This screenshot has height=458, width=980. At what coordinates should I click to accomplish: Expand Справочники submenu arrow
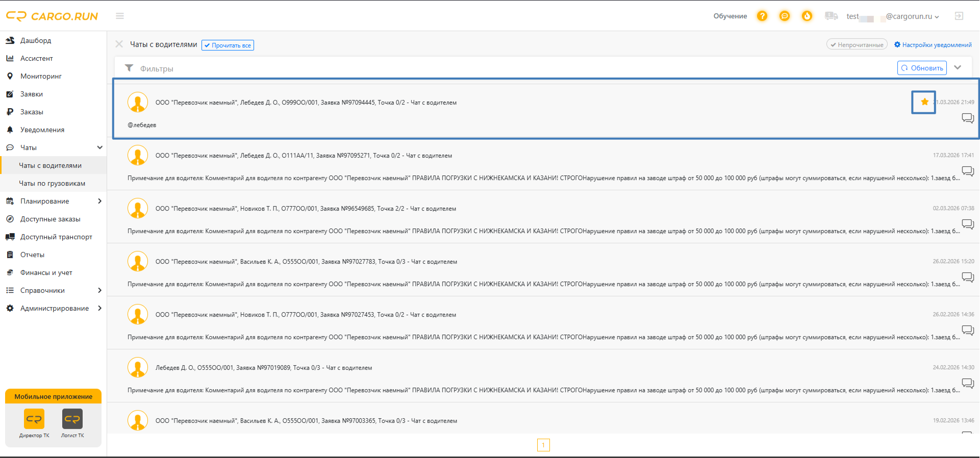tap(99, 290)
